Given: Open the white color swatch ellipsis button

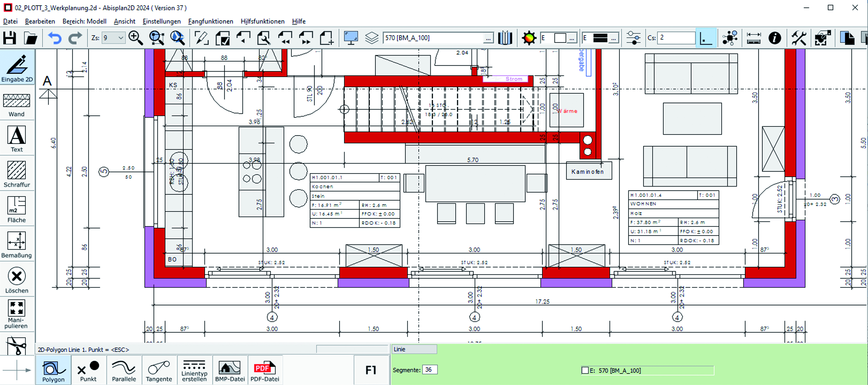Looking at the screenshot, I should pyautogui.click(x=572, y=38).
